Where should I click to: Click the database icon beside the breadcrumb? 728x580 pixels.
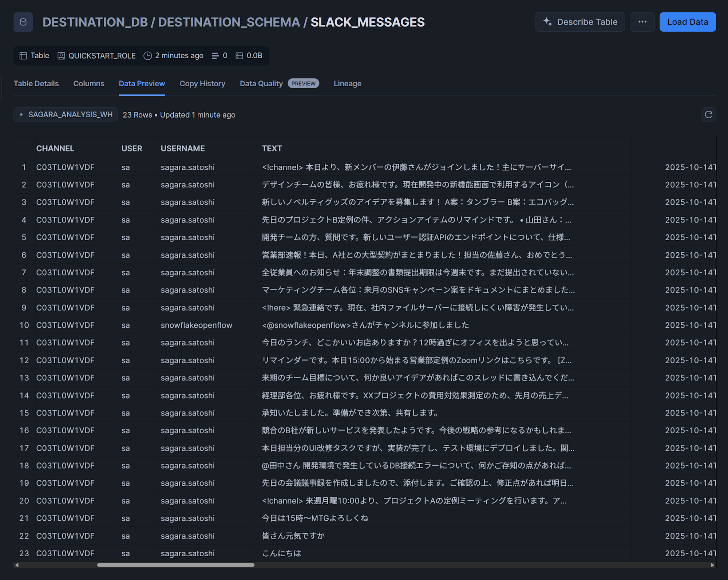click(x=23, y=22)
